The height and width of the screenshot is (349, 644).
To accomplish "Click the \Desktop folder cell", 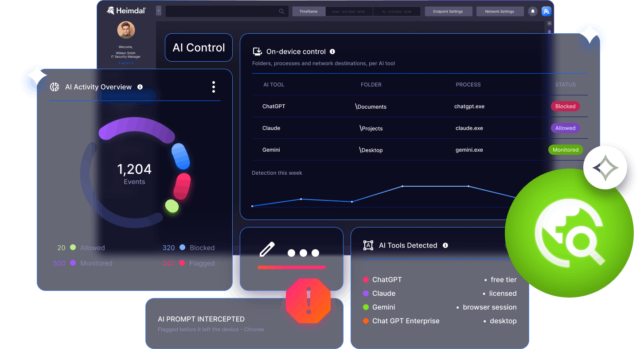I will click(371, 150).
